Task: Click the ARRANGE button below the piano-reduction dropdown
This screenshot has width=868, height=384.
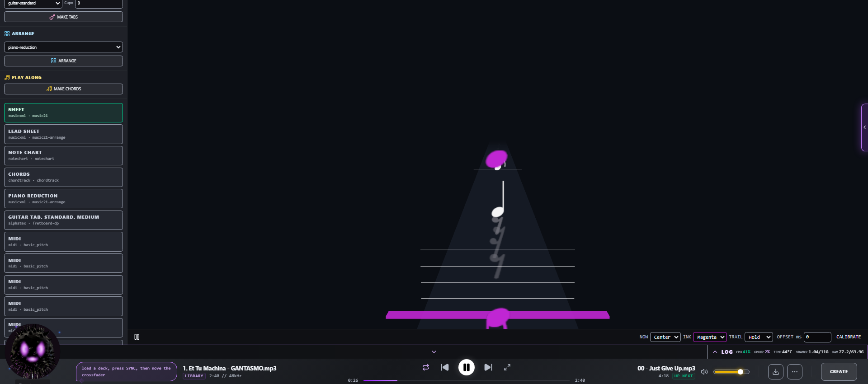Action: click(x=63, y=61)
